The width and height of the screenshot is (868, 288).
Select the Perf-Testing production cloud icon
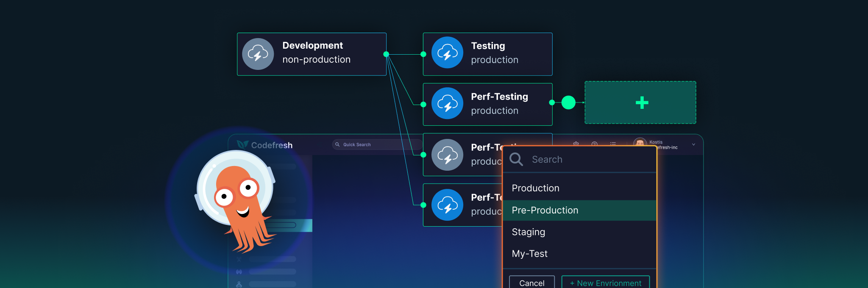[447, 103]
